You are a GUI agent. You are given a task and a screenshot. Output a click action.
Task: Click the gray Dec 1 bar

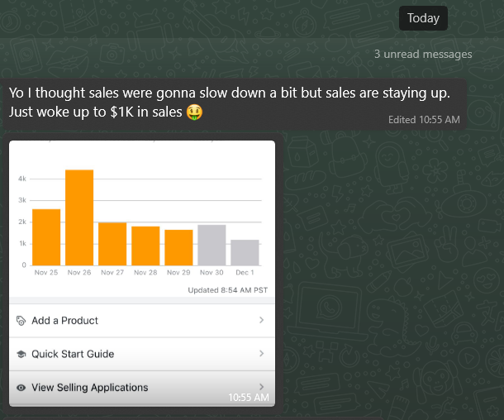point(245,252)
